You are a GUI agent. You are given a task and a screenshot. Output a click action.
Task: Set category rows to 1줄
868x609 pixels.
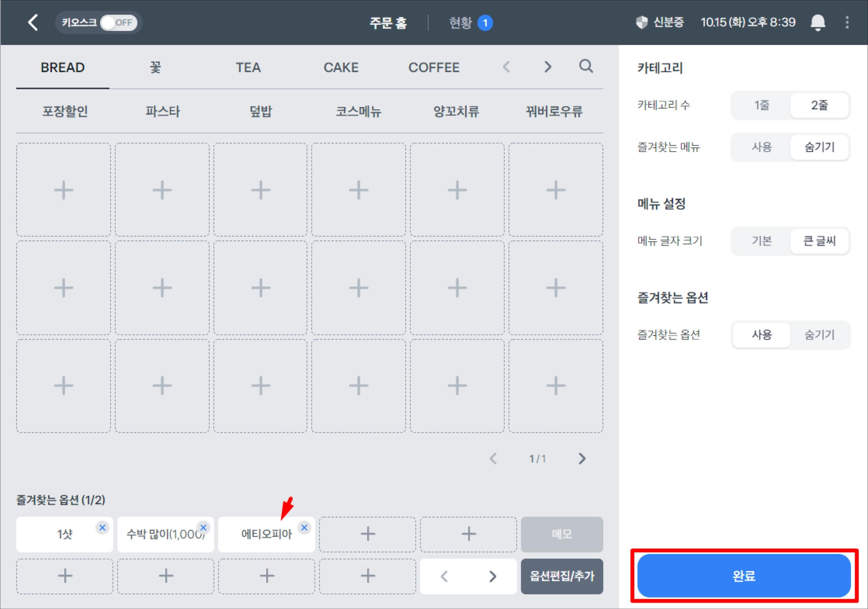tap(761, 105)
